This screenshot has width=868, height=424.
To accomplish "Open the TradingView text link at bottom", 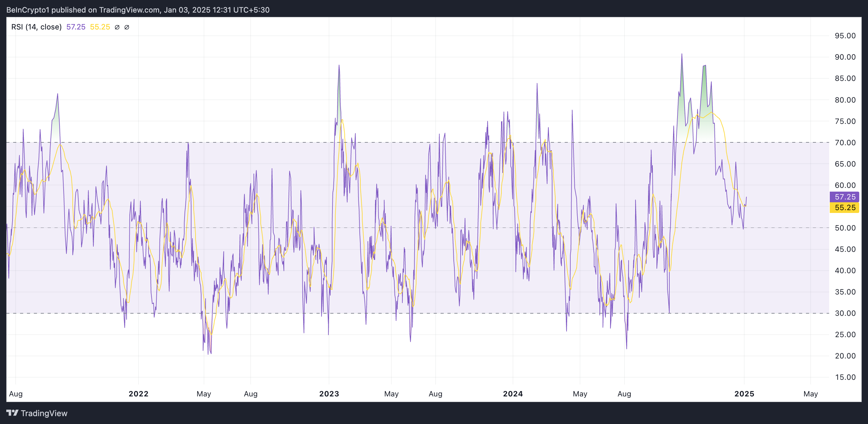I will (44, 413).
